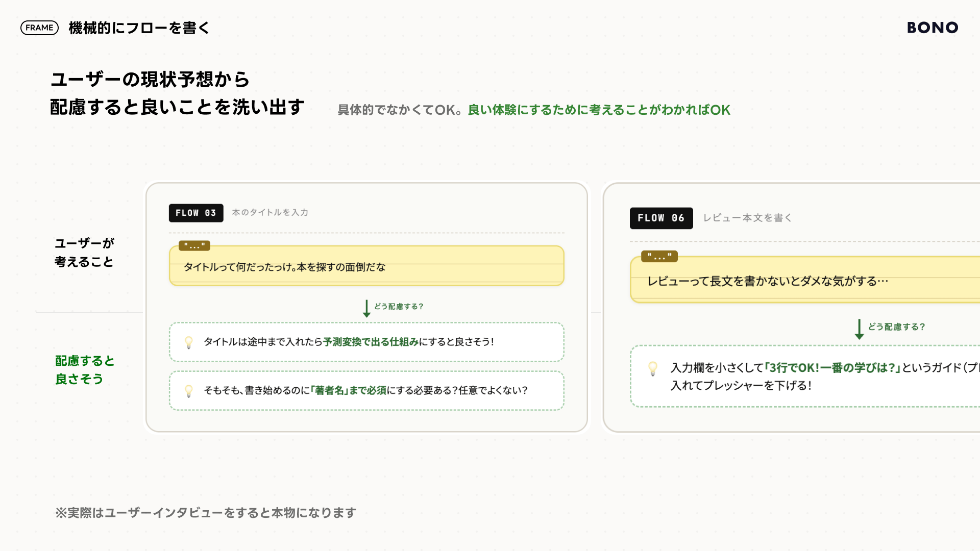Click lightbulb icon beside 予測変換で出る仕組み idea

pos(189,342)
